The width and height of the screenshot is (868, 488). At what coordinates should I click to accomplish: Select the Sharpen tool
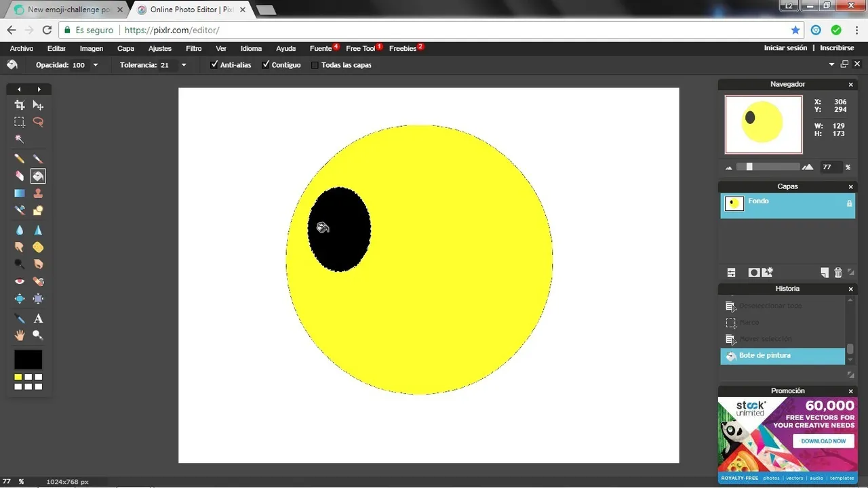pos(38,230)
